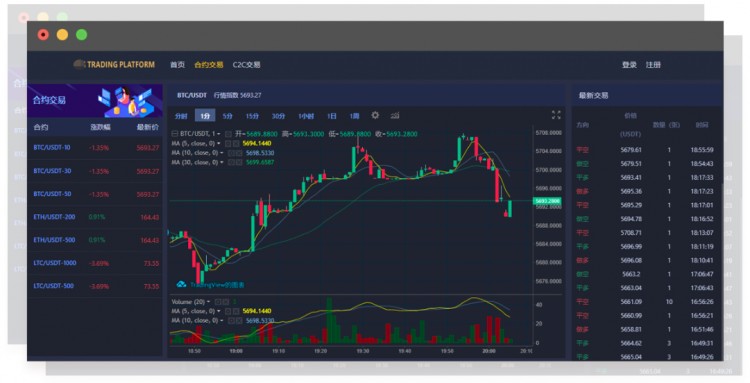750x383 pixels.
Task: Click format icon for MA (10) in volume pane
Action: (231, 321)
